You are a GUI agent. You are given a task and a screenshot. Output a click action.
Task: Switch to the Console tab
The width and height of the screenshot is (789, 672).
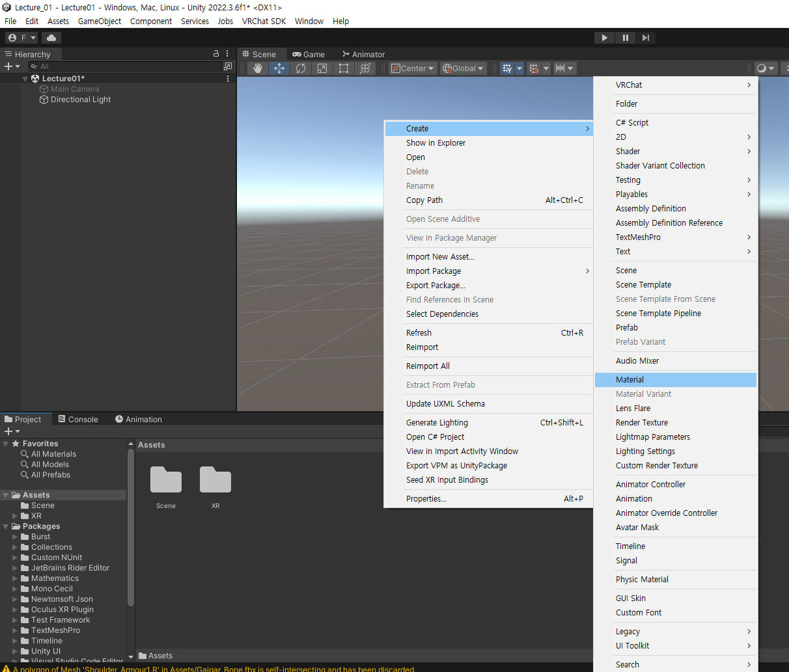[x=78, y=420]
